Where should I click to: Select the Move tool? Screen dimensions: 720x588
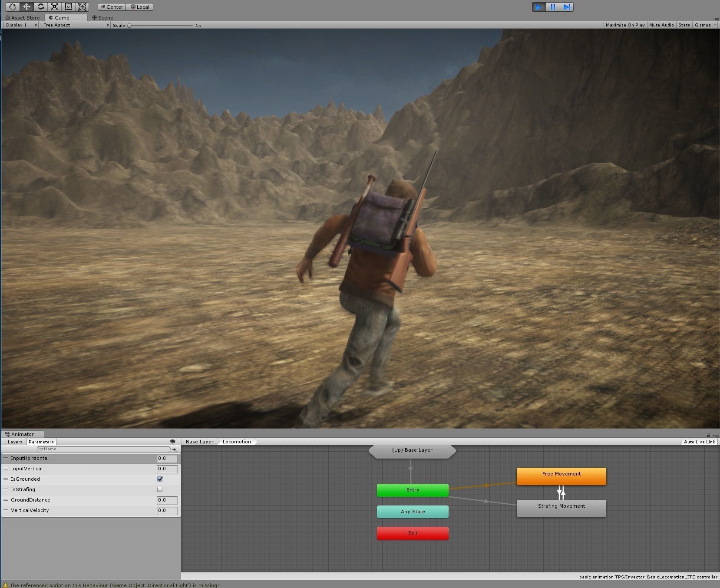coord(26,7)
